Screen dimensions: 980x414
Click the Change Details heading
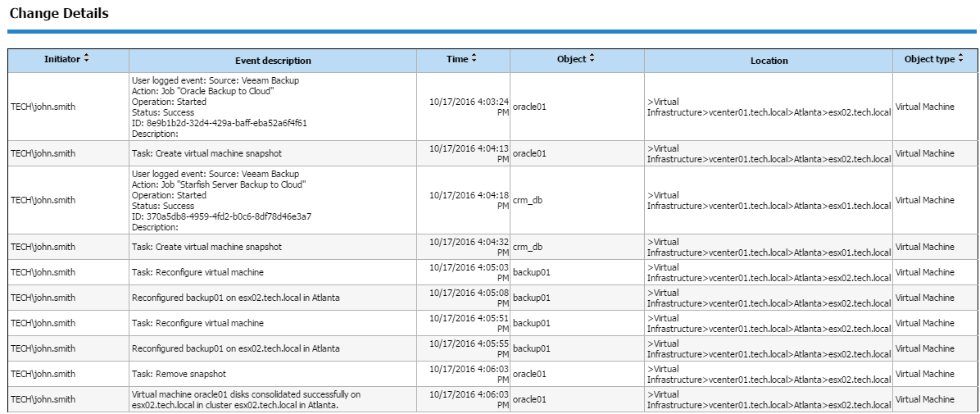[59, 13]
